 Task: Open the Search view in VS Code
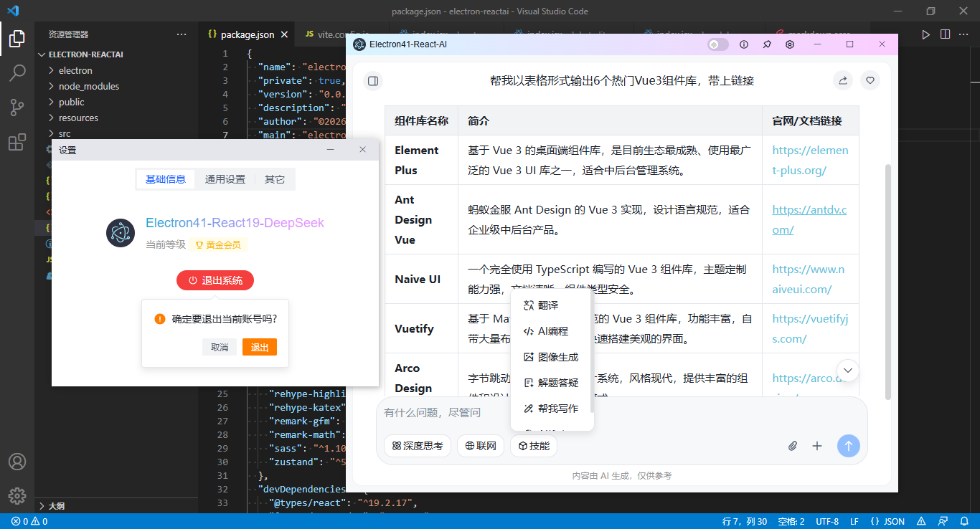(17, 73)
